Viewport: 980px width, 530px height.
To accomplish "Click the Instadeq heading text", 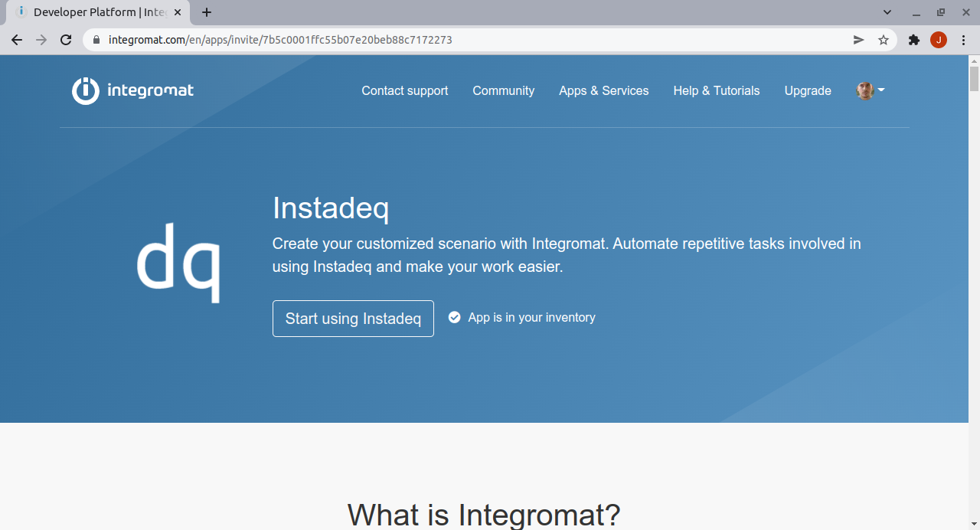I will [x=331, y=208].
